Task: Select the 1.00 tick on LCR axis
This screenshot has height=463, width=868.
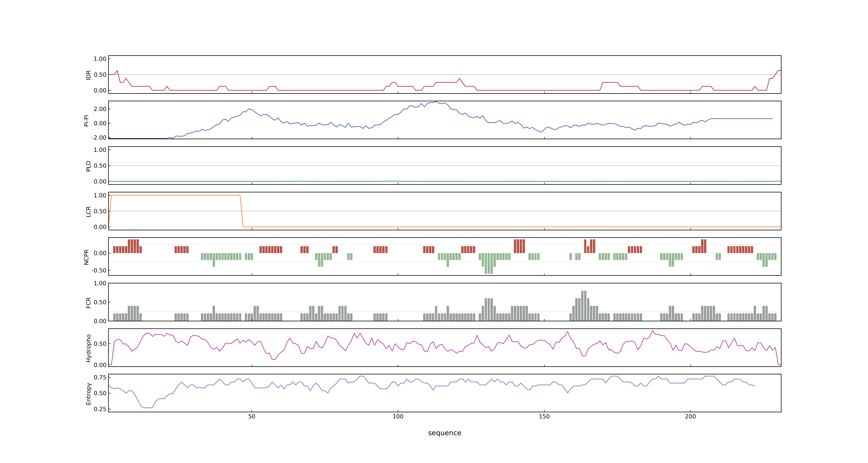Action: point(100,195)
